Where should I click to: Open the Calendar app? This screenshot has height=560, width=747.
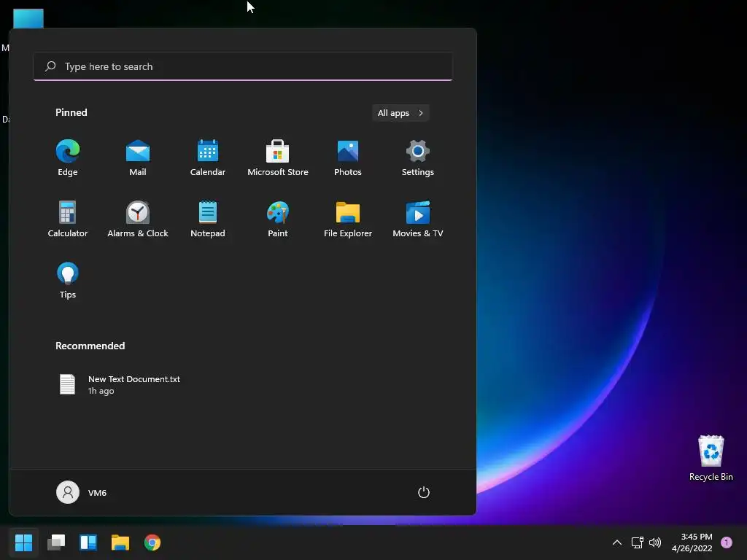[x=208, y=158]
